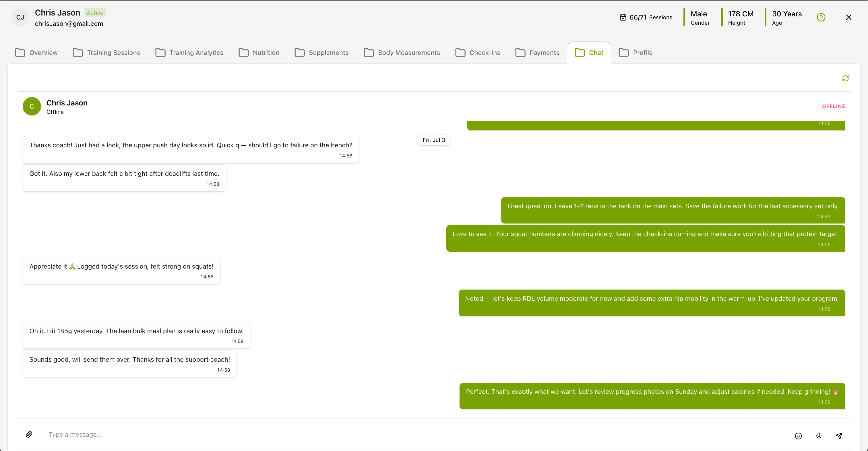The width and height of the screenshot is (868, 451).
Task: Click the Supplements folder icon
Action: [x=300, y=53]
